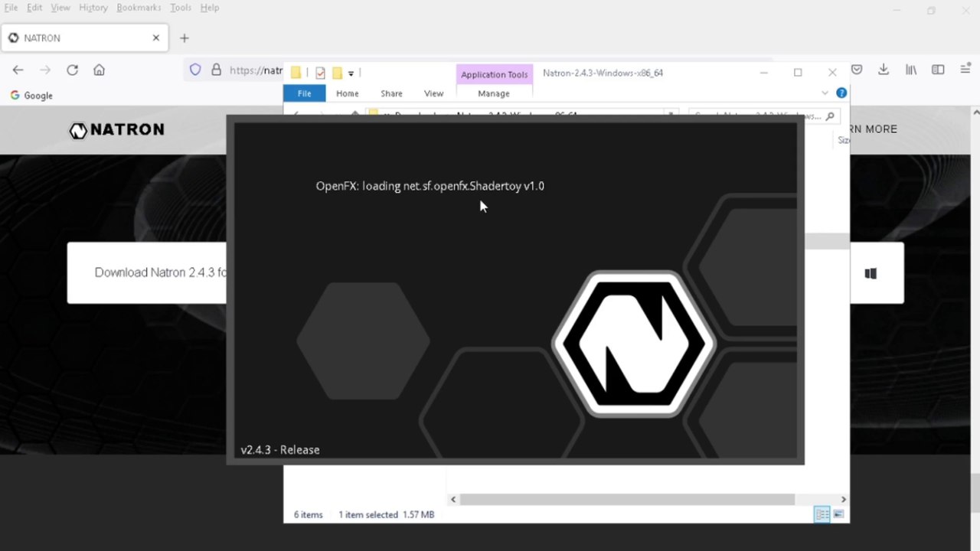Open the Google bookmark link
980x551 pixels.
[x=31, y=96]
